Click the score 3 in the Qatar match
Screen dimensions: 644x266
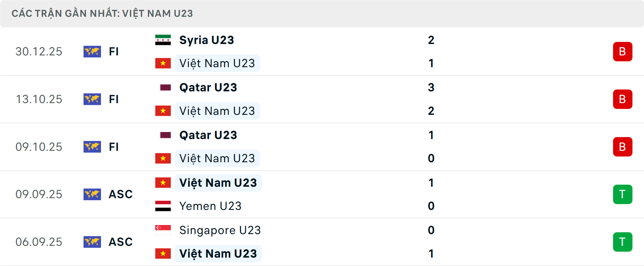431,87
